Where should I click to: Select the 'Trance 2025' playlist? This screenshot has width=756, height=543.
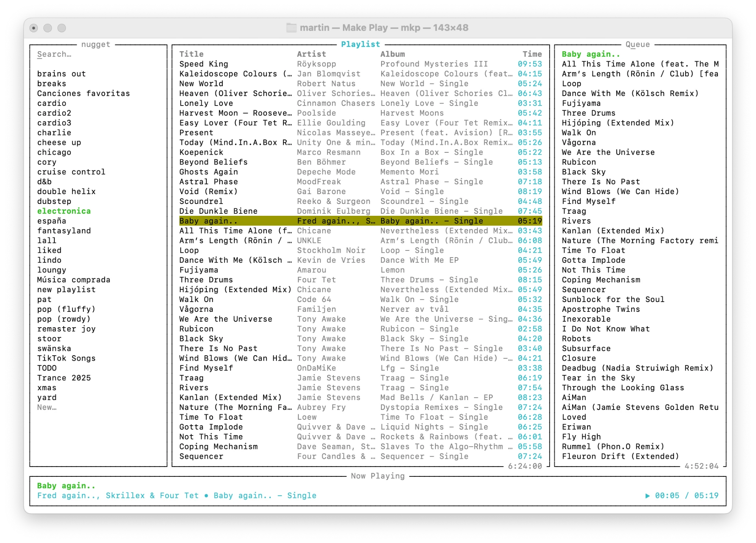pyautogui.click(x=64, y=378)
